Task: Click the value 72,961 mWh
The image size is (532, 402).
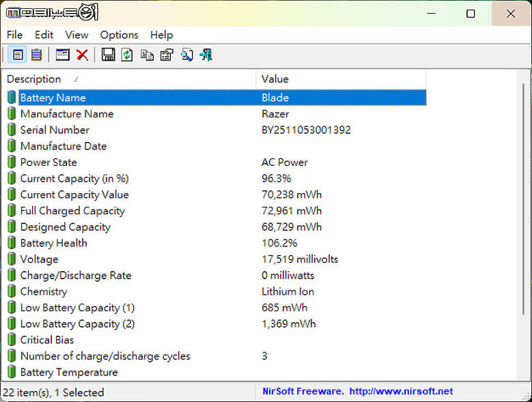Action: click(292, 211)
